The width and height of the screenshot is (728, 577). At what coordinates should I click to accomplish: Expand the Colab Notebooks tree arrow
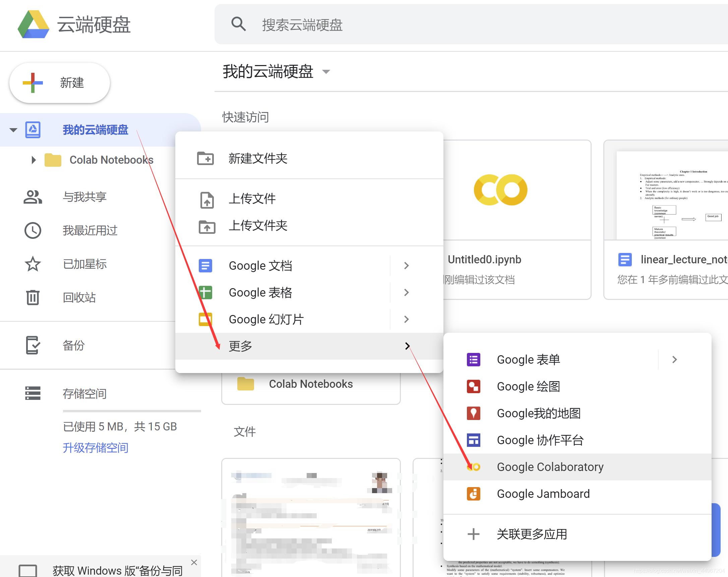pyautogui.click(x=34, y=160)
